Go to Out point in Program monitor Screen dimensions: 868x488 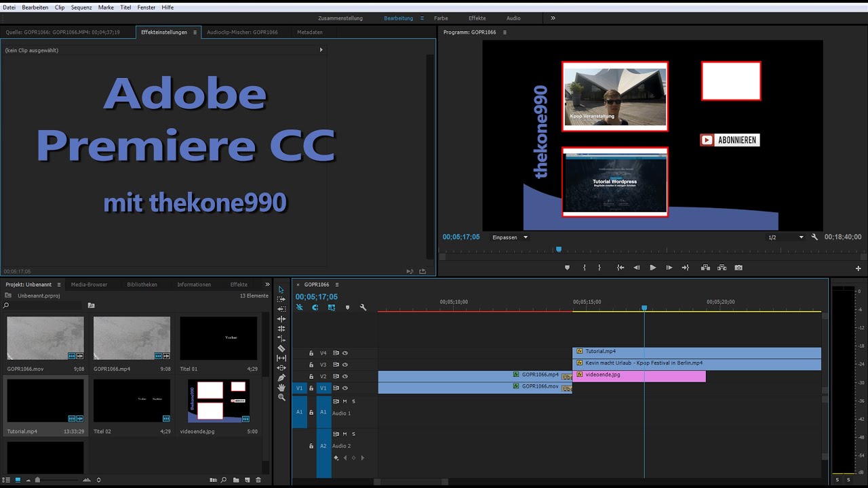(685, 268)
